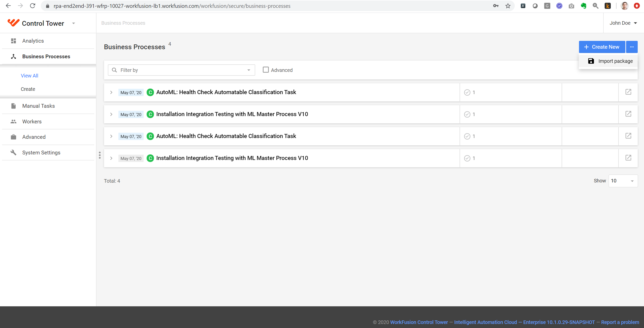644x328 pixels.
Task: Click the Report a problem link
Action: point(620,322)
